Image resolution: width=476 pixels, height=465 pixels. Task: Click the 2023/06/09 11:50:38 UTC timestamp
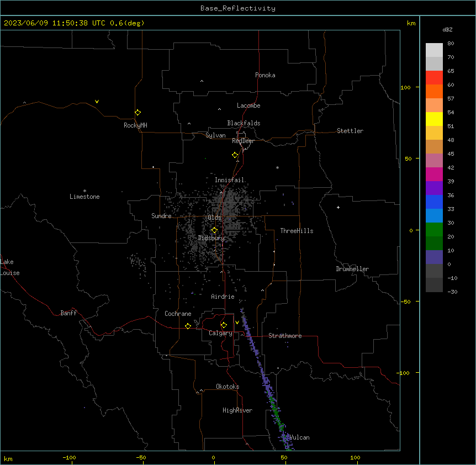55,23
